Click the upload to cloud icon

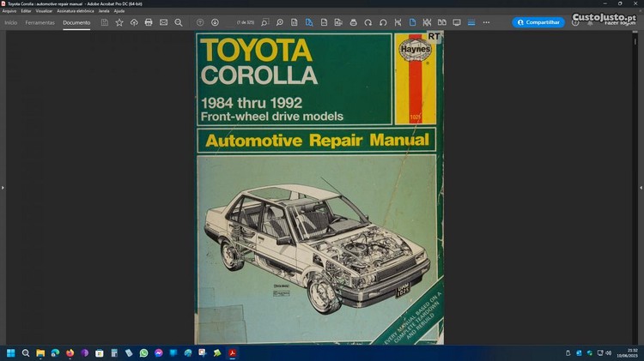[134, 22]
